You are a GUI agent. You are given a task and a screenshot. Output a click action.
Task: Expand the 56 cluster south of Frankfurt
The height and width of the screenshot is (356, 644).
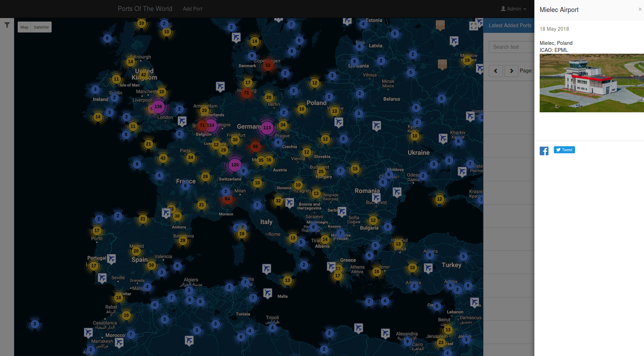(x=255, y=147)
